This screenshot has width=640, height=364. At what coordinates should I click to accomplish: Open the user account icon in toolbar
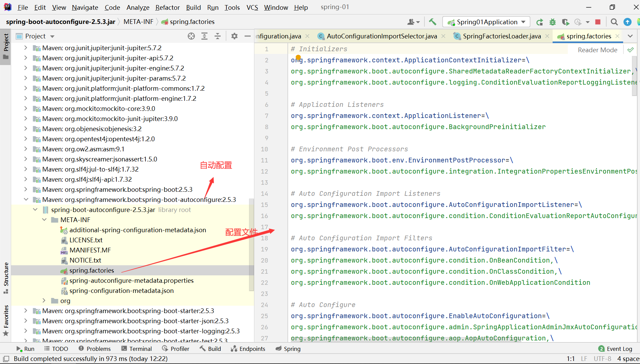click(x=413, y=22)
